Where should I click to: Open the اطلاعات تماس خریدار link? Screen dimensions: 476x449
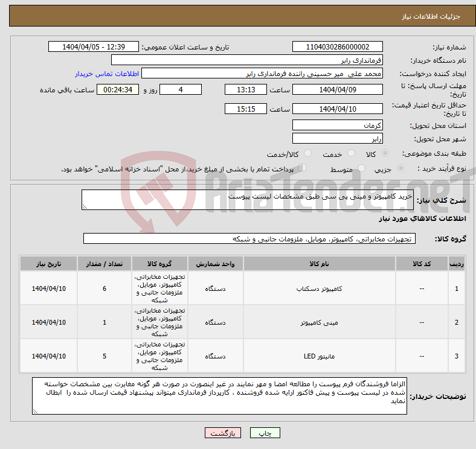pyautogui.click(x=107, y=74)
